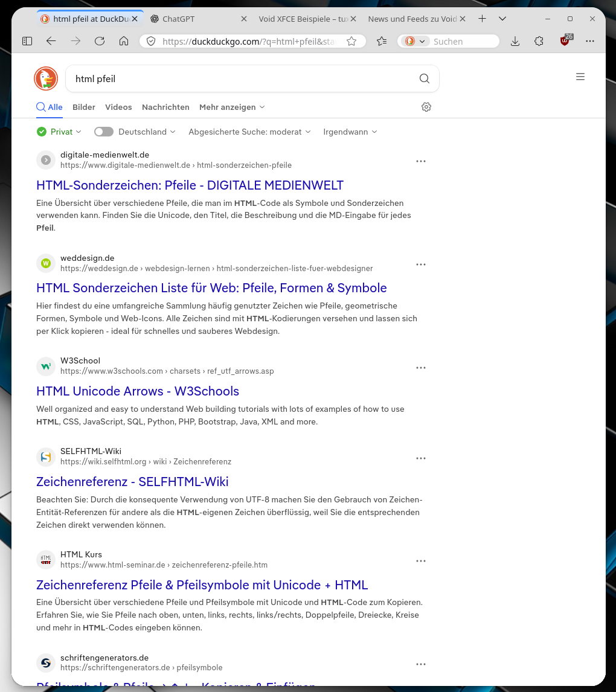The height and width of the screenshot is (692, 616).
Task: Go back with the back arrow
Action: click(x=51, y=41)
